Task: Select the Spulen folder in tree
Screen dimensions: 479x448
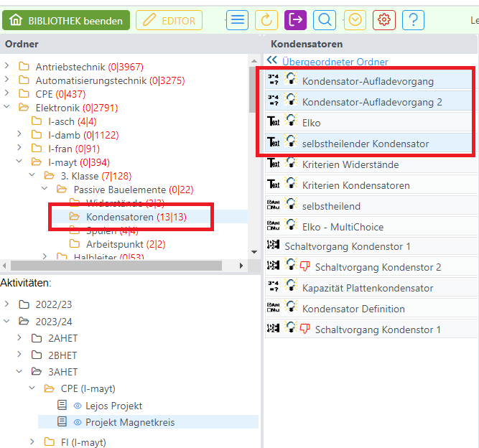Action: pyautogui.click(x=101, y=230)
